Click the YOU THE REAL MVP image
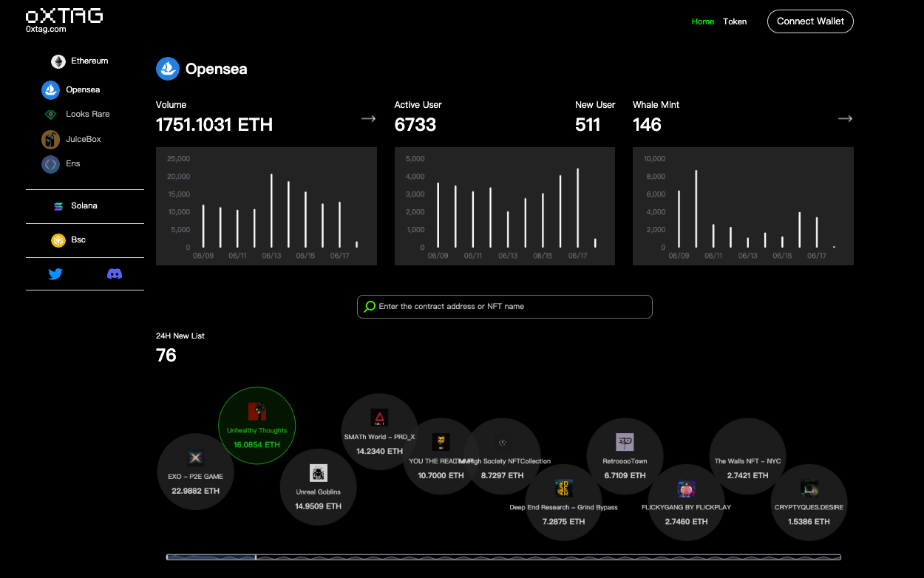The height and width of the screenshot is (578, 924). coord(441,442)
